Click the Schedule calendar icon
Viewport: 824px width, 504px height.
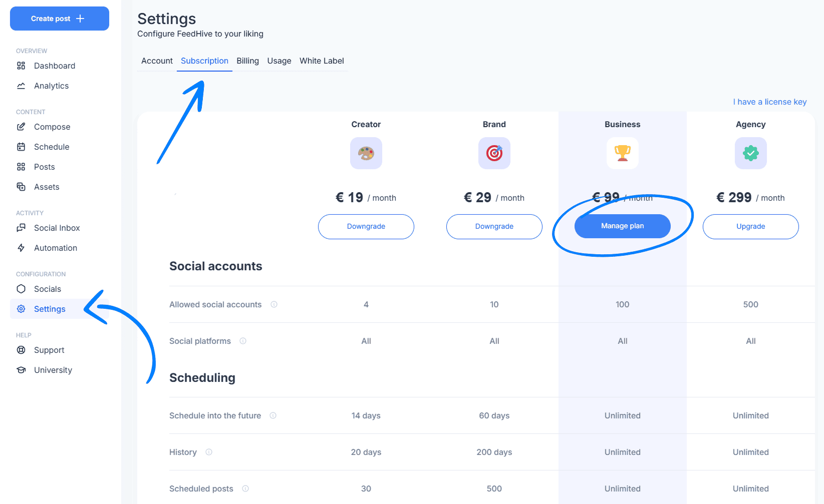pos(21,147)
